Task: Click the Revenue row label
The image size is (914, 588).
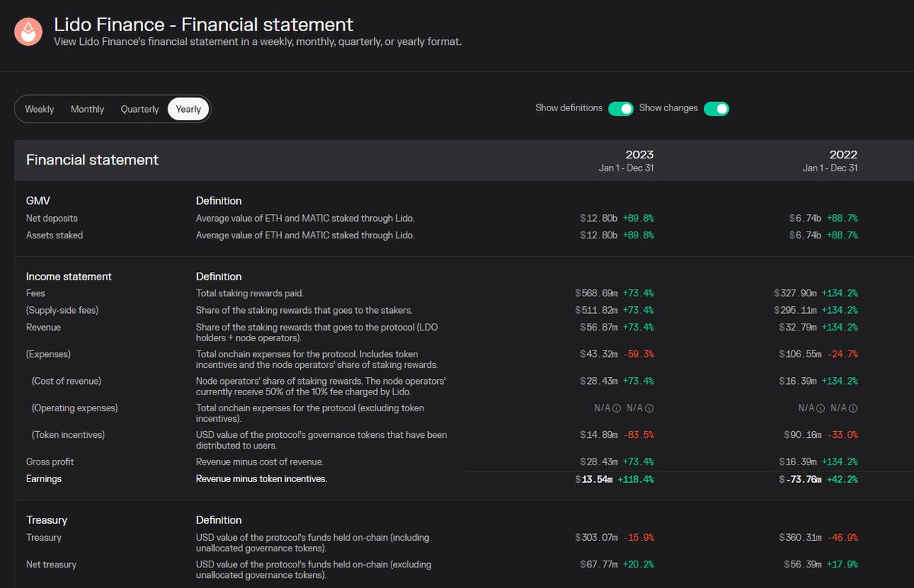Action: point(43,328)
